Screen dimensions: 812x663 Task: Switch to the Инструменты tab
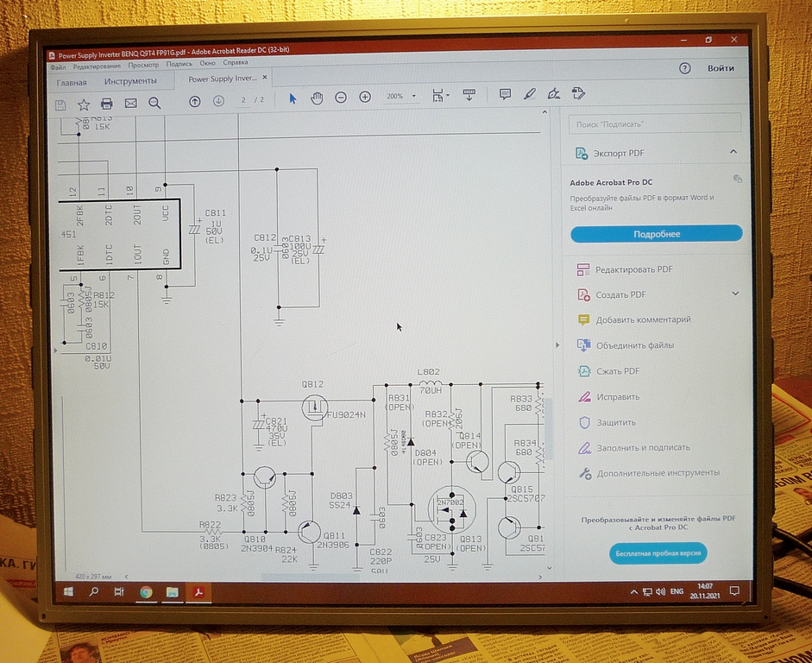point(130,82)
